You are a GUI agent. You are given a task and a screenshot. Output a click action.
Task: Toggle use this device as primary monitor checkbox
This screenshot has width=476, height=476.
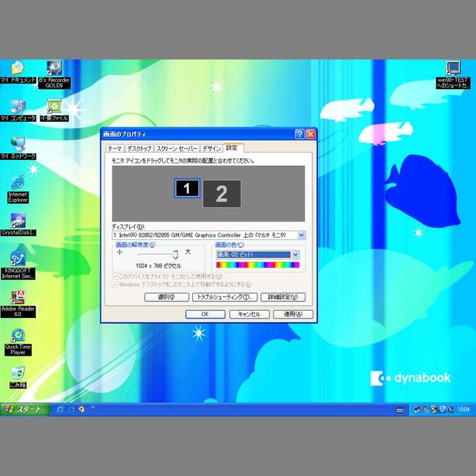tap(115, 276)
